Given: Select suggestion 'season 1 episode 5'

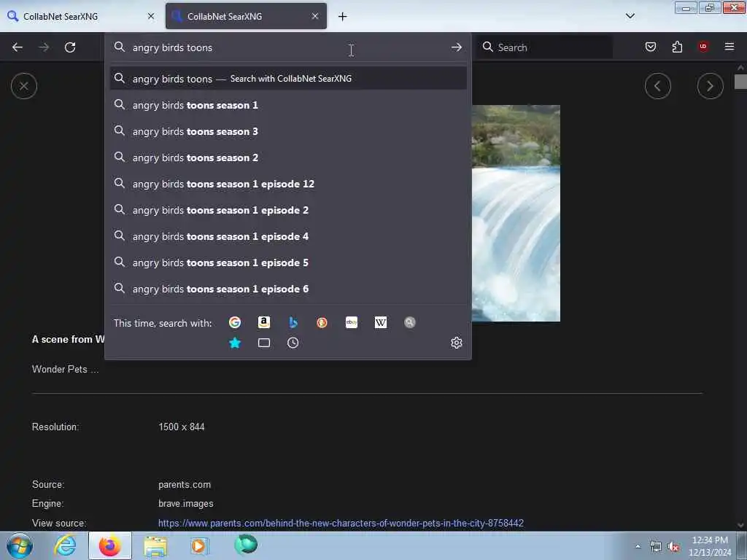Looking at the screenshot, I should click(288, 262).
